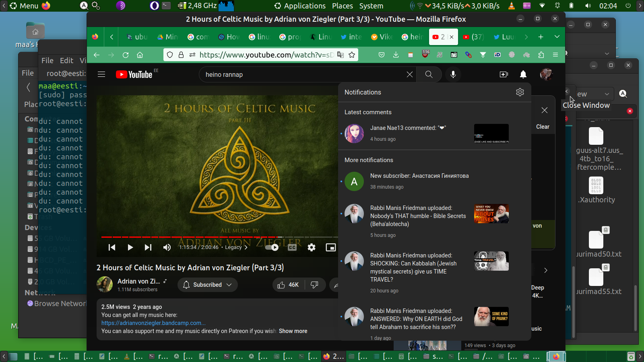Switch to the '(37)' YouTube tab
This screenshot has height=362, width=644.
[x=473, y=37]
